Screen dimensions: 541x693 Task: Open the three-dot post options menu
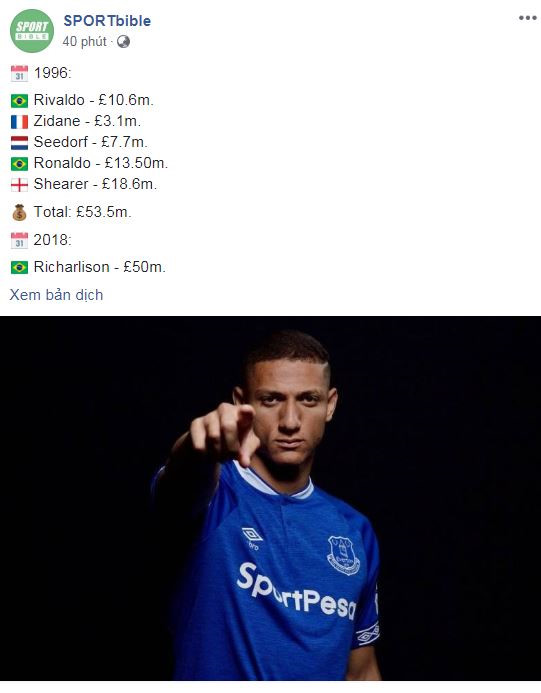coord(527,18)
